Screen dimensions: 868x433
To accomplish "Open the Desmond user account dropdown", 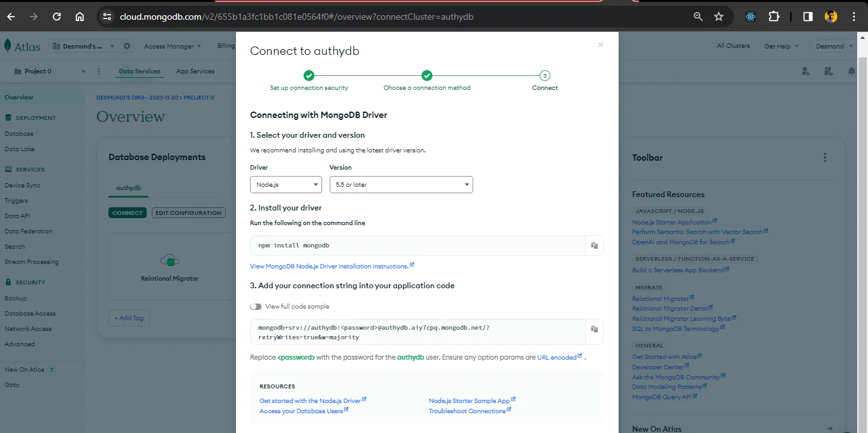I will 834,46.
